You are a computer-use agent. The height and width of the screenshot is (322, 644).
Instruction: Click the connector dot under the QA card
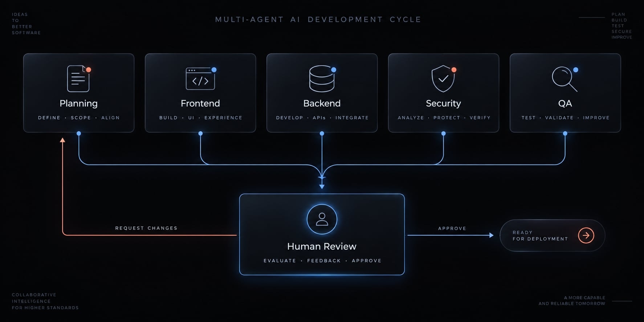pyautogui.click(x=565, y=134)
